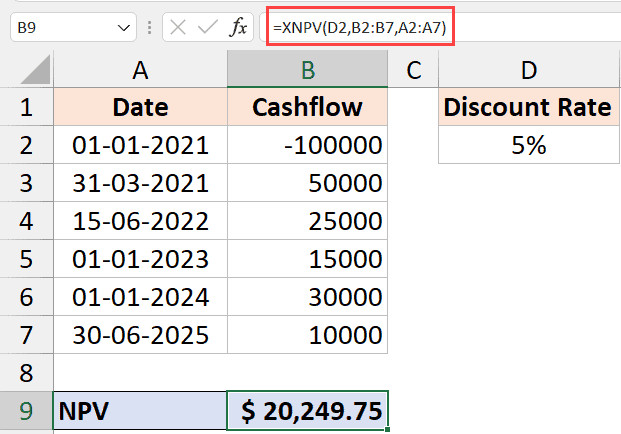The image size is (621, 434).
Task: Select column B header
Action: click(x=307, y=70)
